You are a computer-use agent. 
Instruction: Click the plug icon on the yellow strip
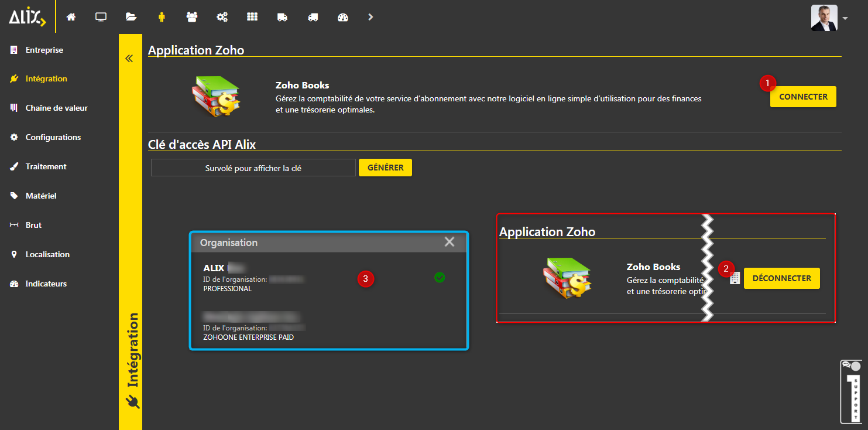click(132, 402)
